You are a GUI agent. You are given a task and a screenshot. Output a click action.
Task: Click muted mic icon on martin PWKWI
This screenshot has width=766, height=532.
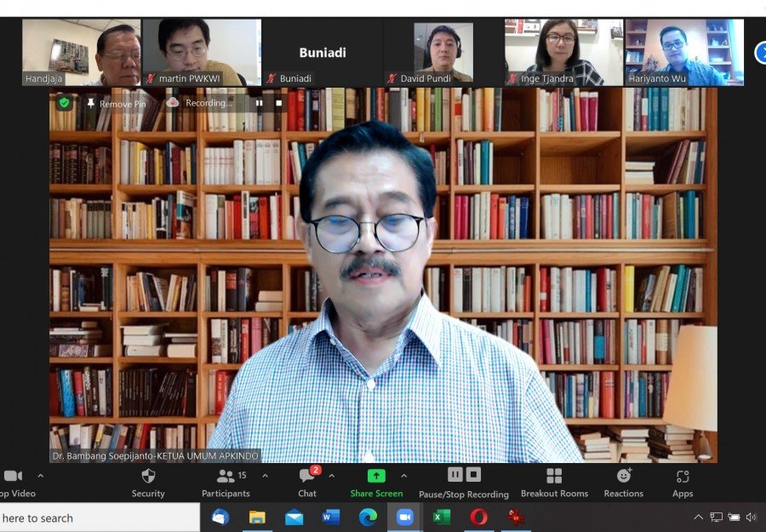151,78
